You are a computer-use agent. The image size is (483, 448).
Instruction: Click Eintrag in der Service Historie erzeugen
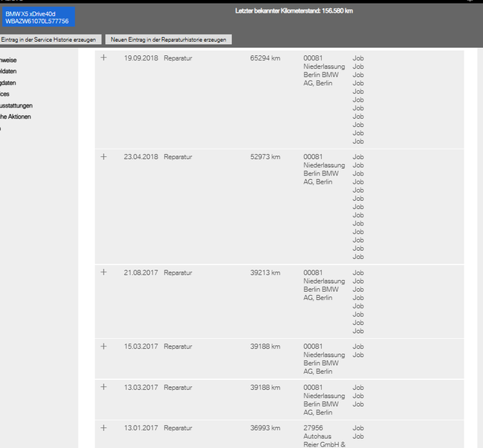(50, 40)
